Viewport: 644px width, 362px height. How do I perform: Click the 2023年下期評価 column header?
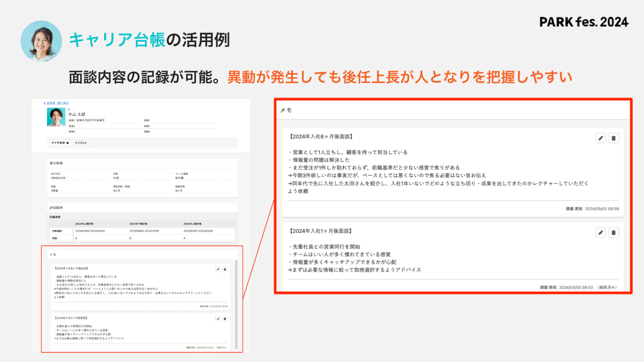138,224
